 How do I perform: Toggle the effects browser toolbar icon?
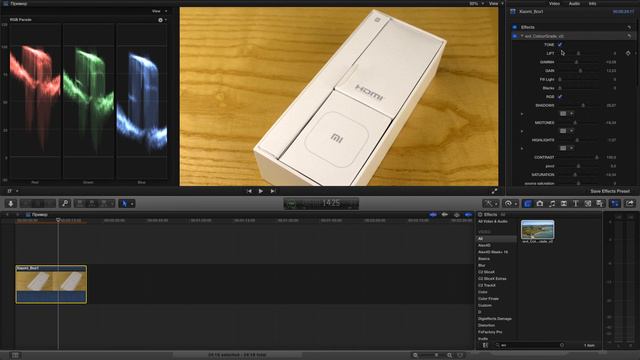(x=528, y=203)
